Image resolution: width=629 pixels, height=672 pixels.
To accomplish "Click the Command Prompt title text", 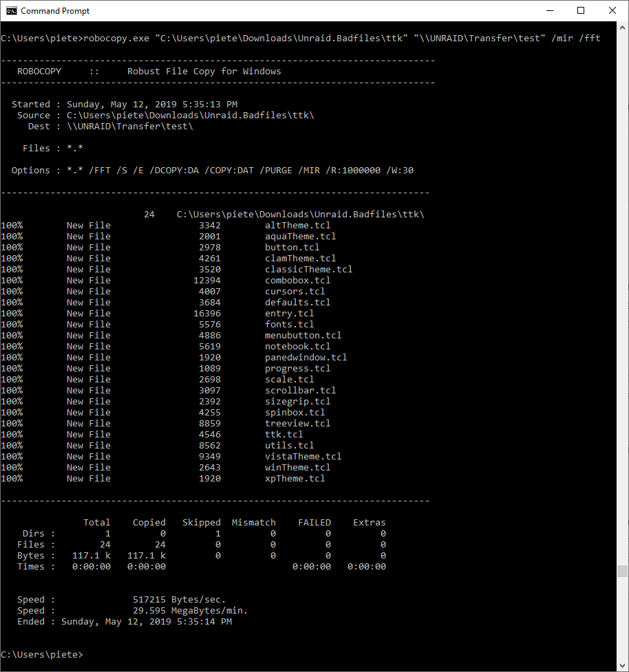I will coord(55,11).
